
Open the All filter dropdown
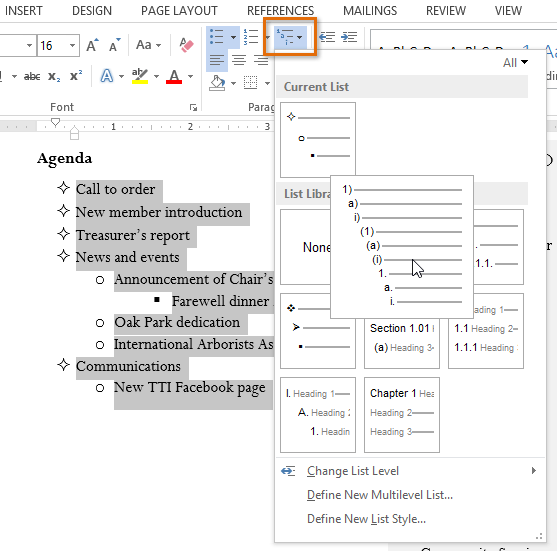(x=515, y=63)
